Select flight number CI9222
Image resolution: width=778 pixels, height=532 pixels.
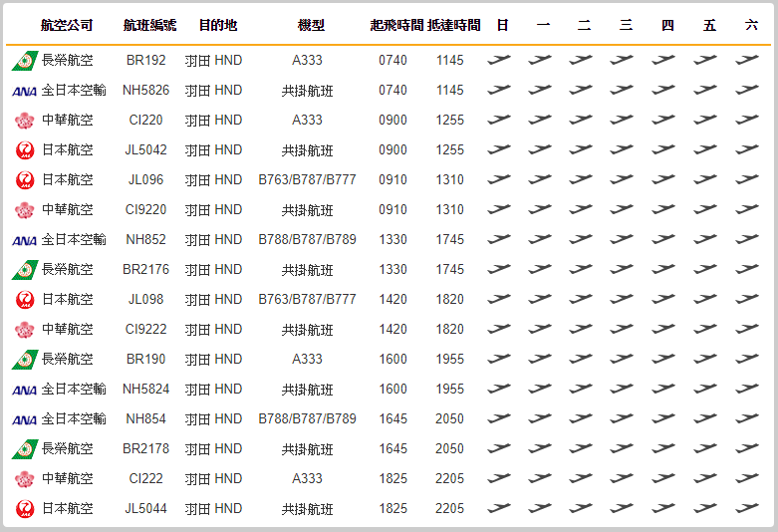click(x=145, y=329)
